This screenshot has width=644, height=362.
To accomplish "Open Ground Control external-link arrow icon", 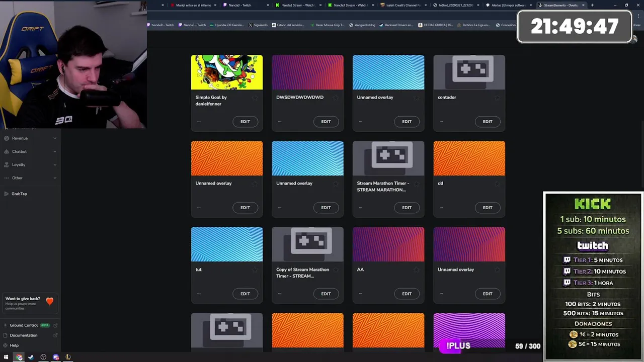I will [55, 325].
